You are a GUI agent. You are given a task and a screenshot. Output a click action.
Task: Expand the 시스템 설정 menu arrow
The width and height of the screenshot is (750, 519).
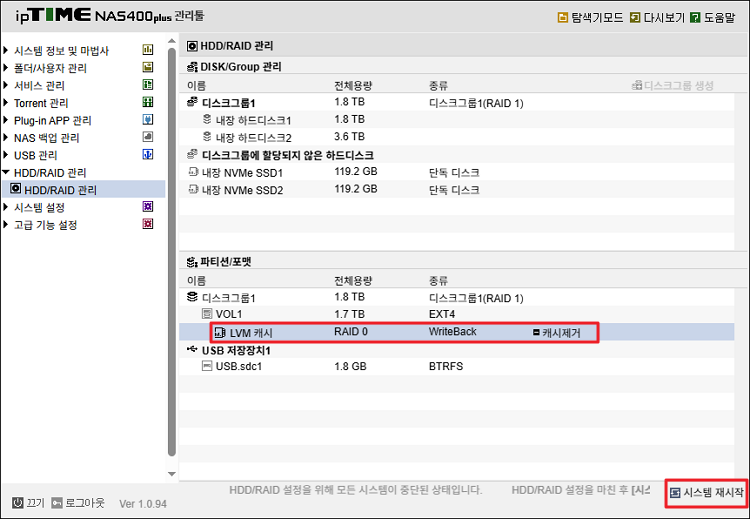[7, 208]
